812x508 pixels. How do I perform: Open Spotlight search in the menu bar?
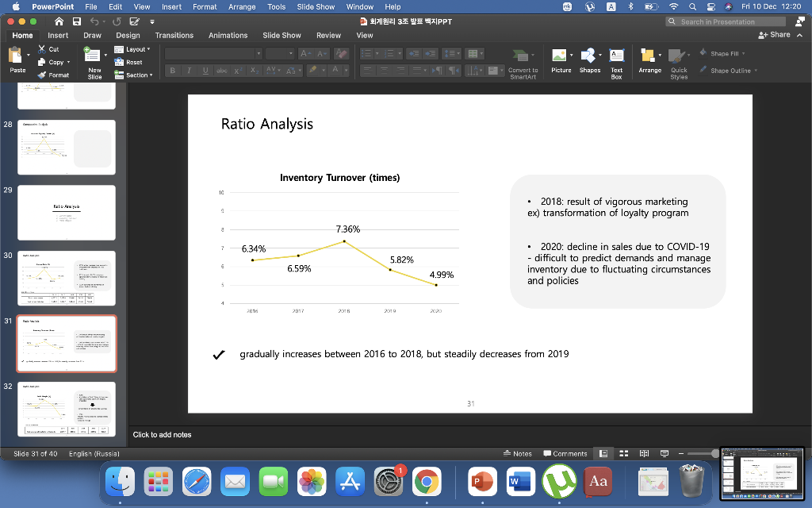point(692,6)
